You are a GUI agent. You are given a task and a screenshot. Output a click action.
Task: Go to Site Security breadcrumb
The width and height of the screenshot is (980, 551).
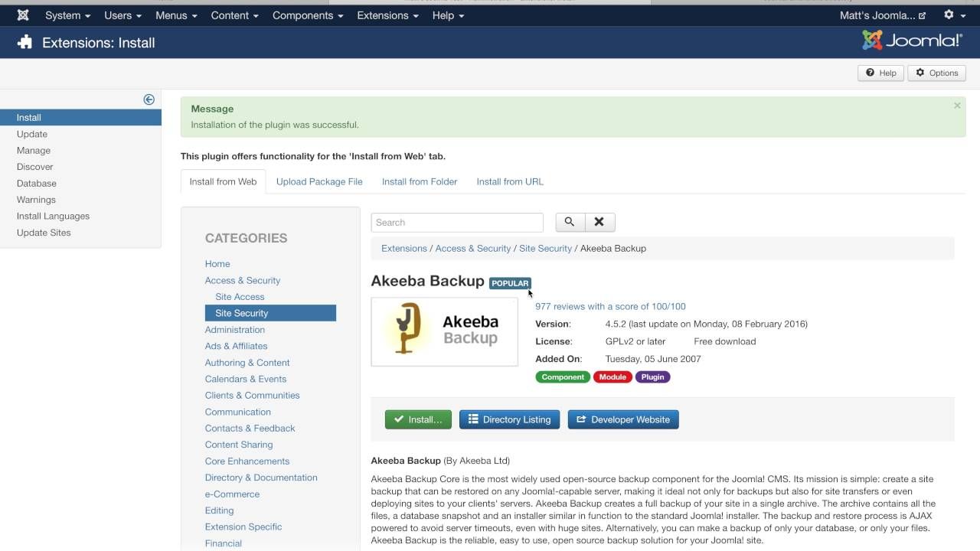(545, 248)
